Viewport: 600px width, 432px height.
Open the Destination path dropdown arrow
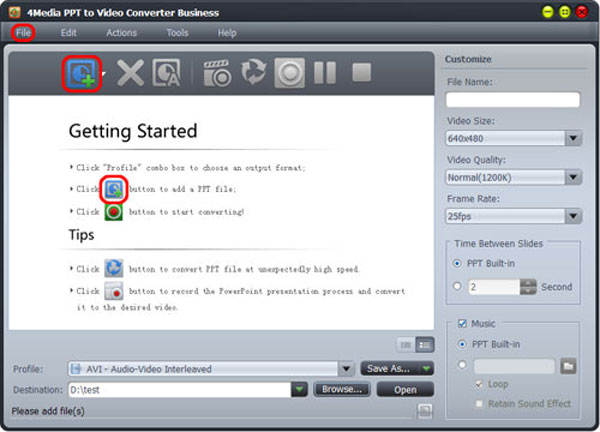pyautogui.click(x=299, y=390)
